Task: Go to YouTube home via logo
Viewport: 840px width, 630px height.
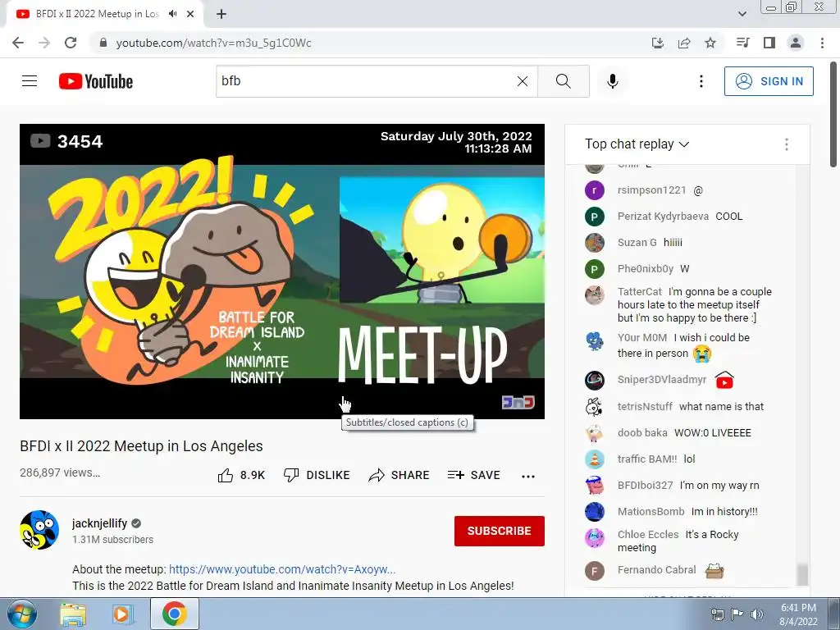Action: tap(96, 81)
